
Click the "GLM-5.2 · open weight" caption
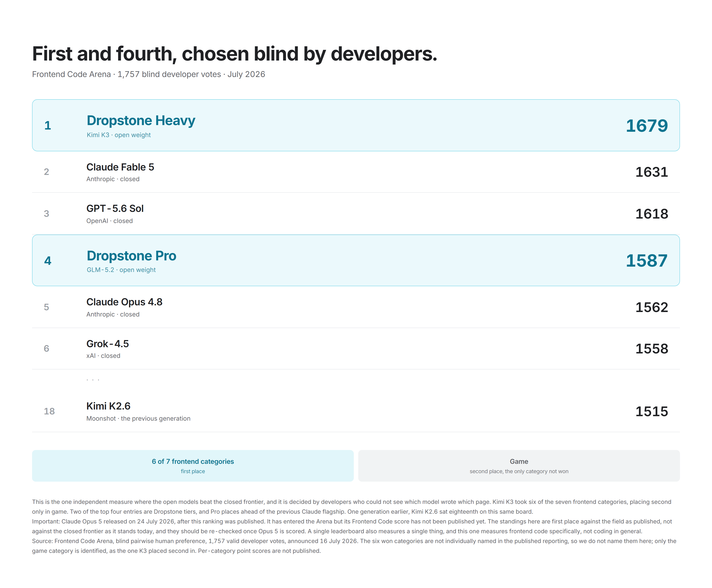click(x=121, y=270)
